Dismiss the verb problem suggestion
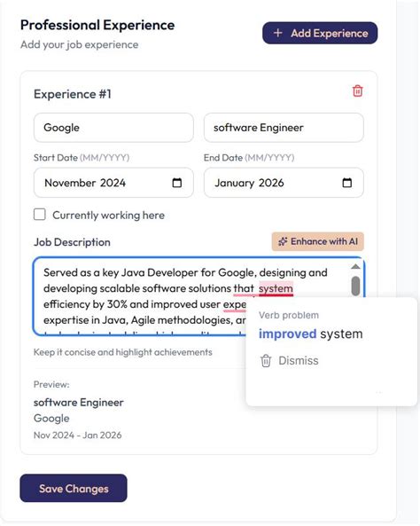This screenshot has height=526, width=420. pyautogui.click(x=289, y=361)
